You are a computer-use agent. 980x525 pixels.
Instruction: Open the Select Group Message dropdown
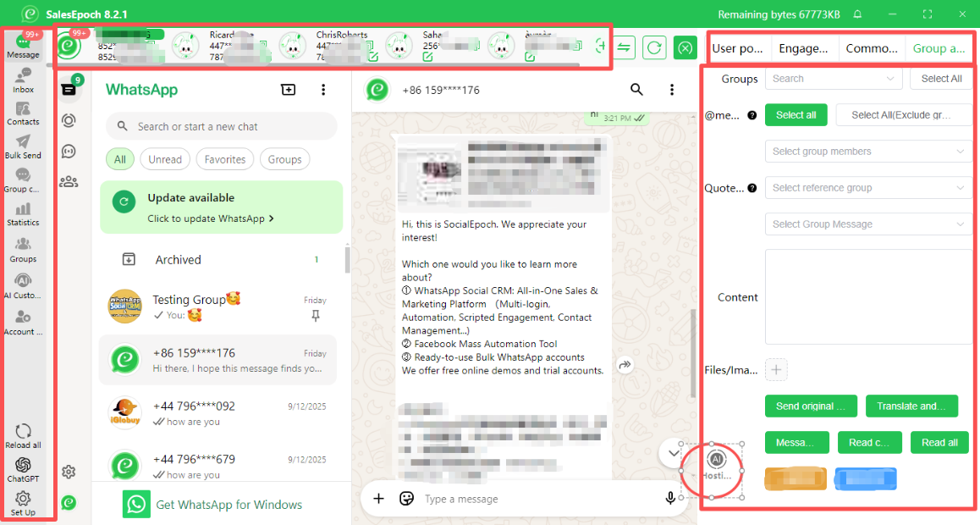coord(869,224)
